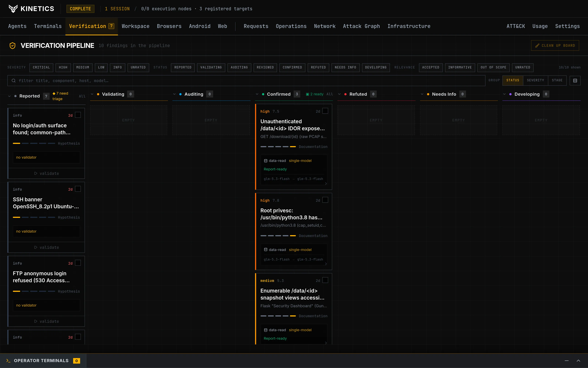
Task: Click the data-read database icon on Root privesc card
Action: [x=266, y=250]
